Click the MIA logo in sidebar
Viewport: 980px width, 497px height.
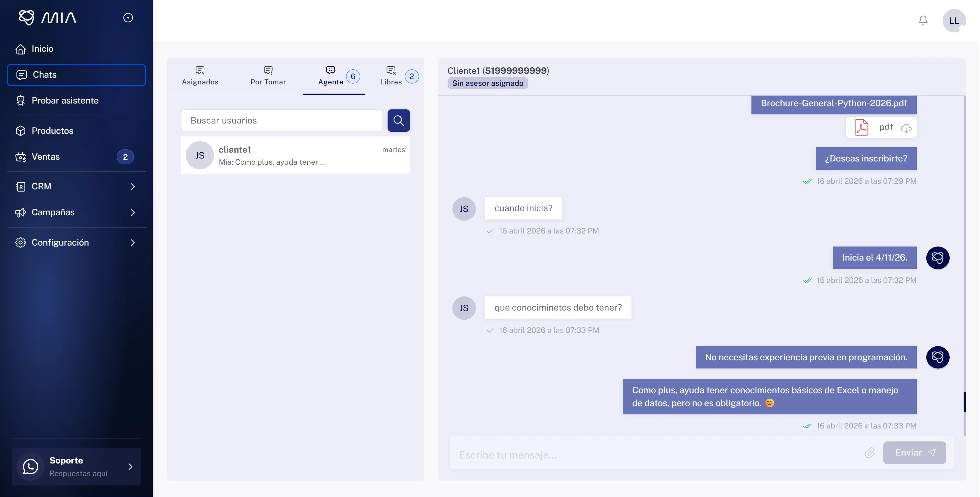tap(48, 18)
